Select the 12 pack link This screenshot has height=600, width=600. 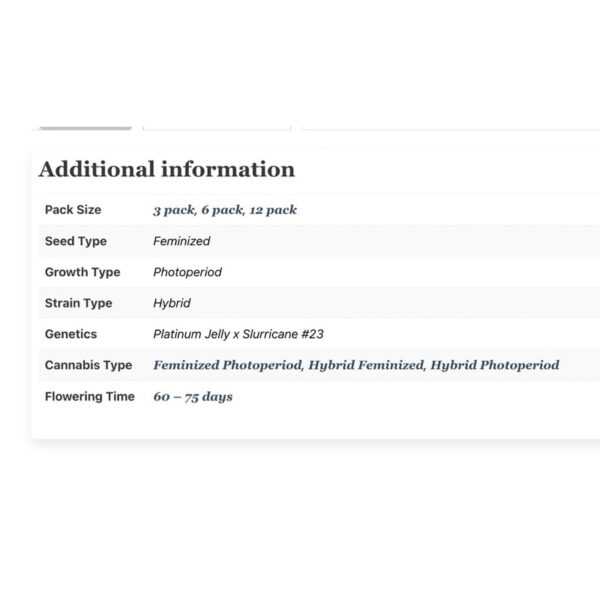click(x=272, y=210)
